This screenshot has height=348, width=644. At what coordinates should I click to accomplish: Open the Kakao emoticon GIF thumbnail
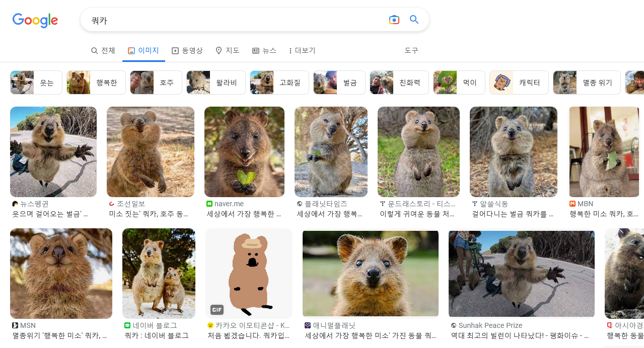pyautogui.click(x=249, y=273)
